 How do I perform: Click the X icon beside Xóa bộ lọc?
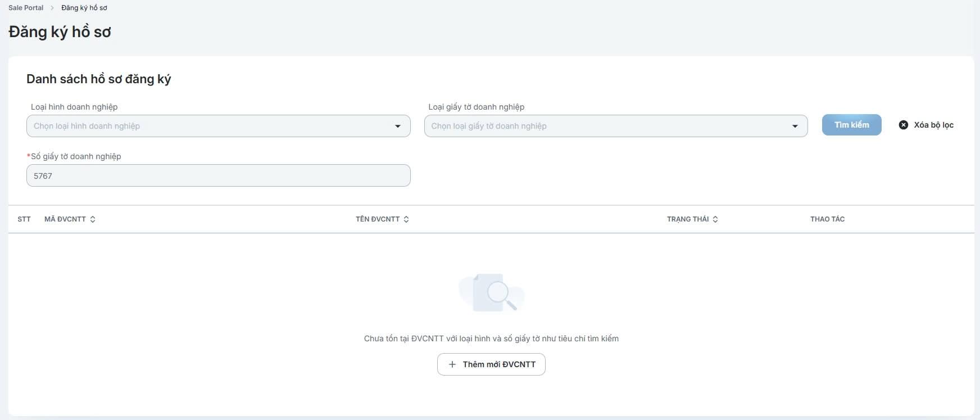(x=904, y=125)
